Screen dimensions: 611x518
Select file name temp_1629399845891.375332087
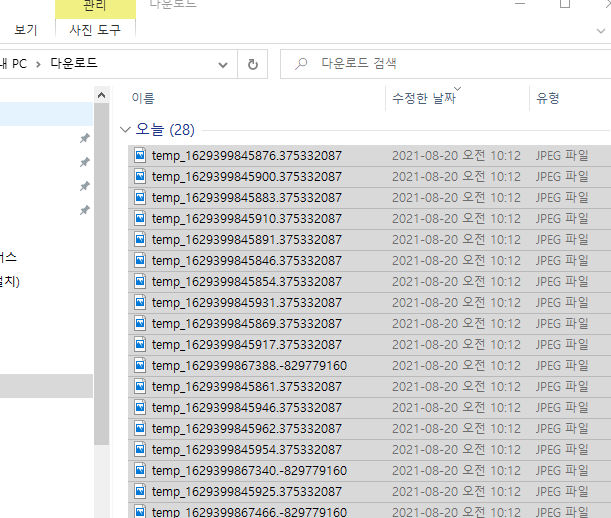(247, 240)
